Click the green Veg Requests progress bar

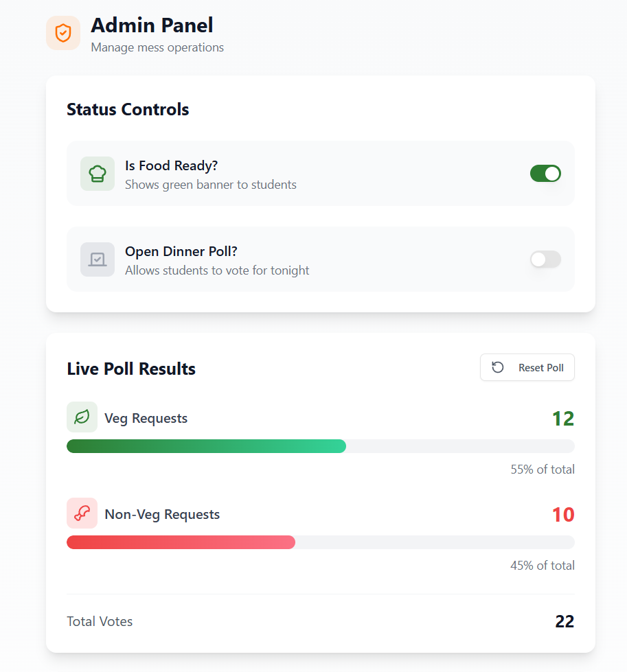click(x=206, y=446)
